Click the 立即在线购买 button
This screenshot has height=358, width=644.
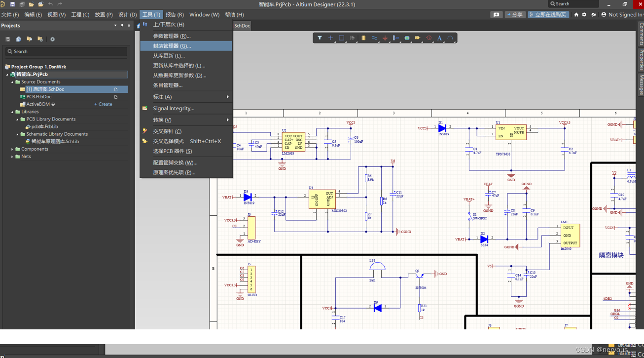[x=548, y=15]
